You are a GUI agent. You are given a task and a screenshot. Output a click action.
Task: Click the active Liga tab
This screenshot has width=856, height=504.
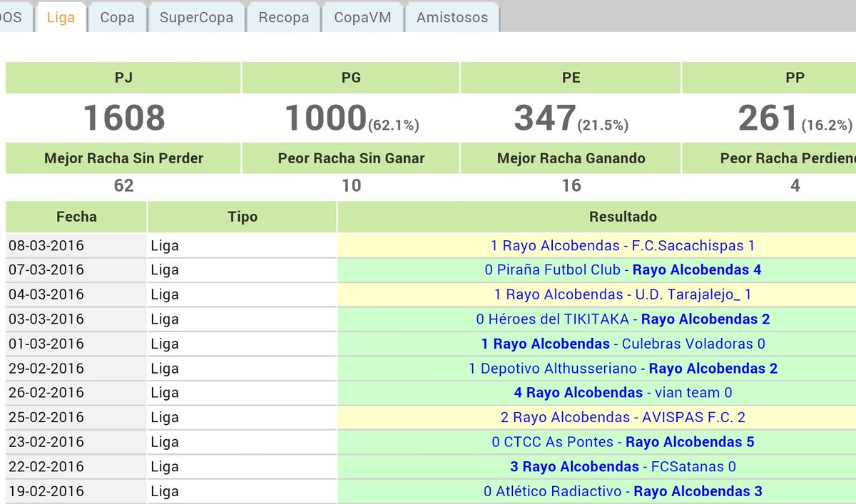61,18
